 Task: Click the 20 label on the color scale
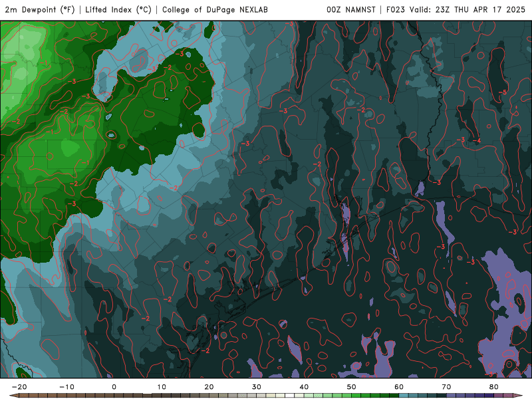point(209,387)
